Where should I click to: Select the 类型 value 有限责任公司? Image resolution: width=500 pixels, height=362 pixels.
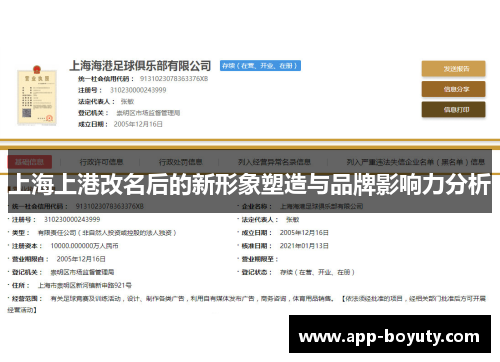click(107, 233)
